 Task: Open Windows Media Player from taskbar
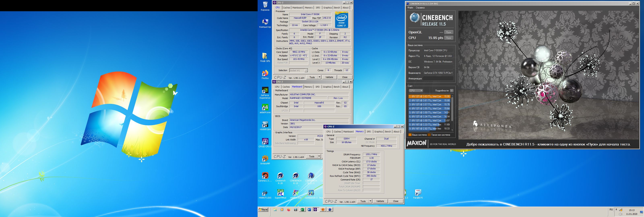click(x=282, y=210)
